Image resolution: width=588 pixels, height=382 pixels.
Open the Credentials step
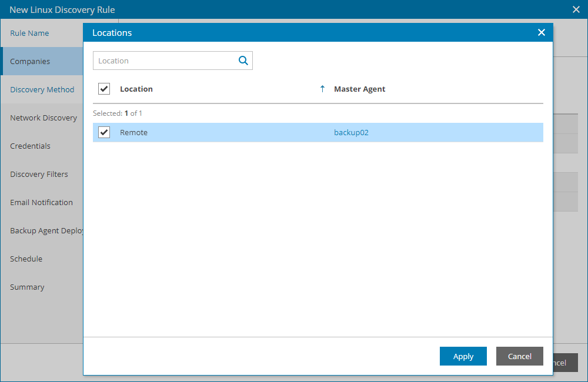30,146
